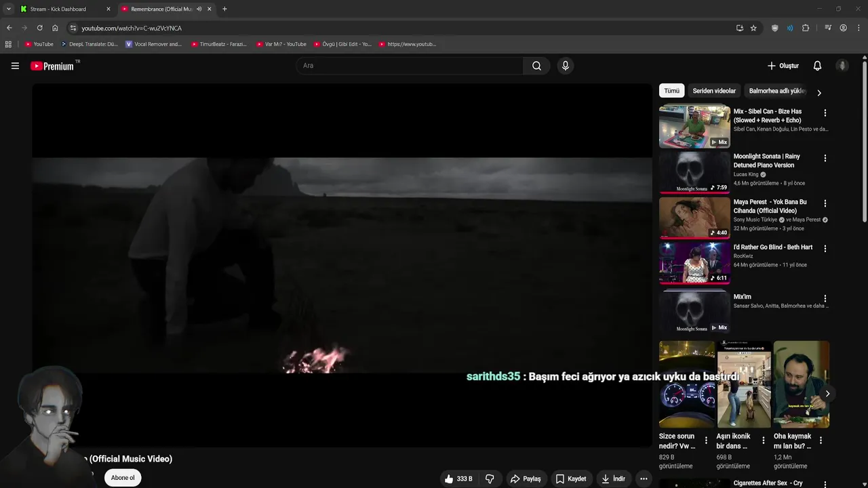Close the Kick Dashboard tab
Viewport: 868px width, 488px height.
[x=108, y=9]
